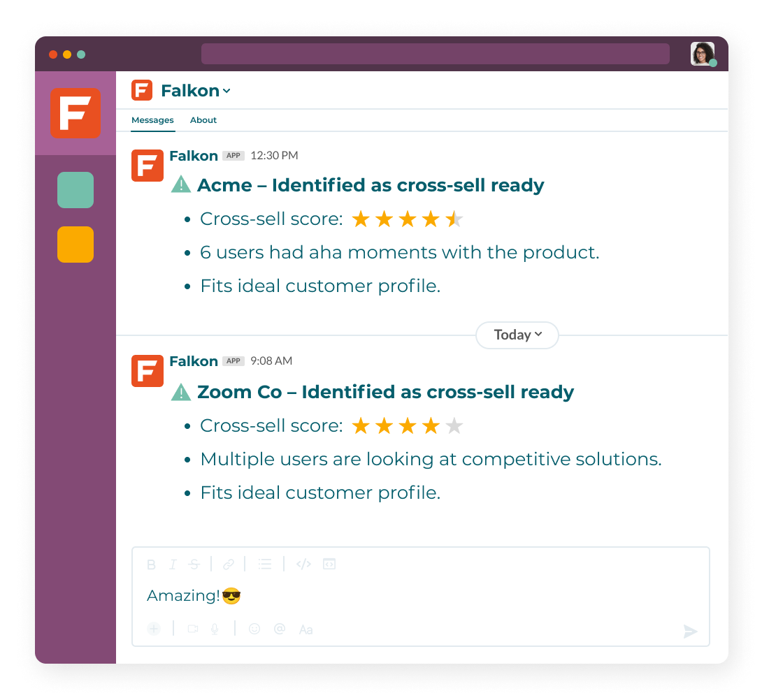Image resolution: width=769 pixels, height=700 pixels.
Task: Record a video clip
Action: pos(193,629)
